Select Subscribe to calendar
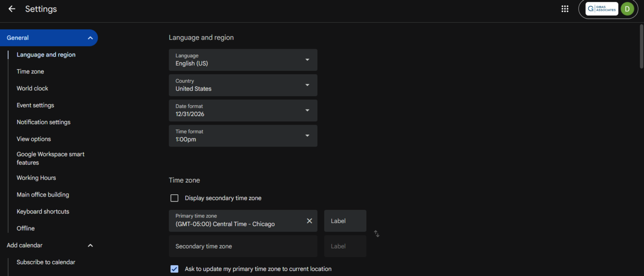This screenshot has width=644, height=276. (x=46, y=262)
